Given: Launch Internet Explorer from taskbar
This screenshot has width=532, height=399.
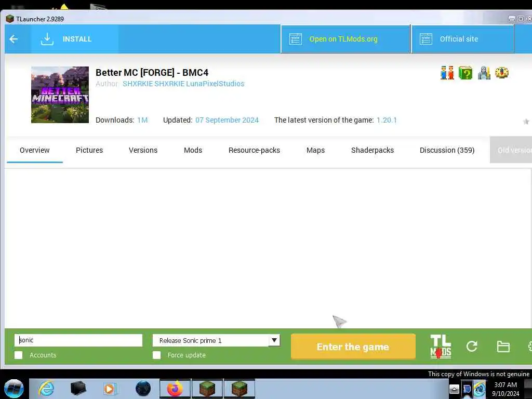Looking at the screenshot, I should click(x=46, y=389).
